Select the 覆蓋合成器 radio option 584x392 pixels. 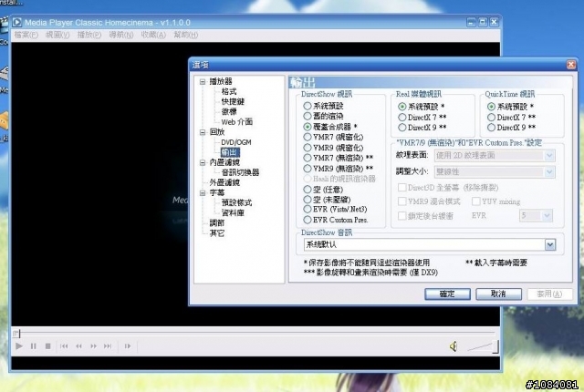(308, 127)
